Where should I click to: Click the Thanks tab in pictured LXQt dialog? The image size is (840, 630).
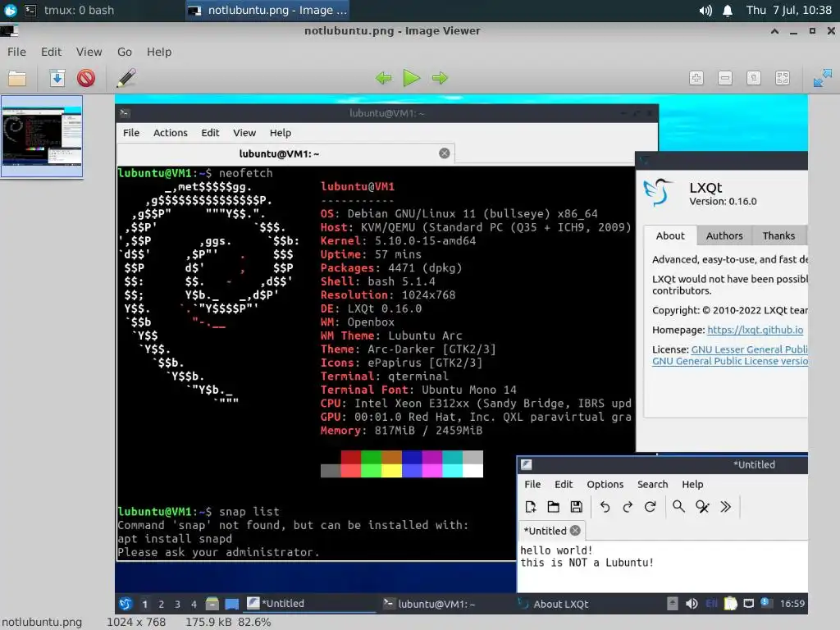(778, 235)
